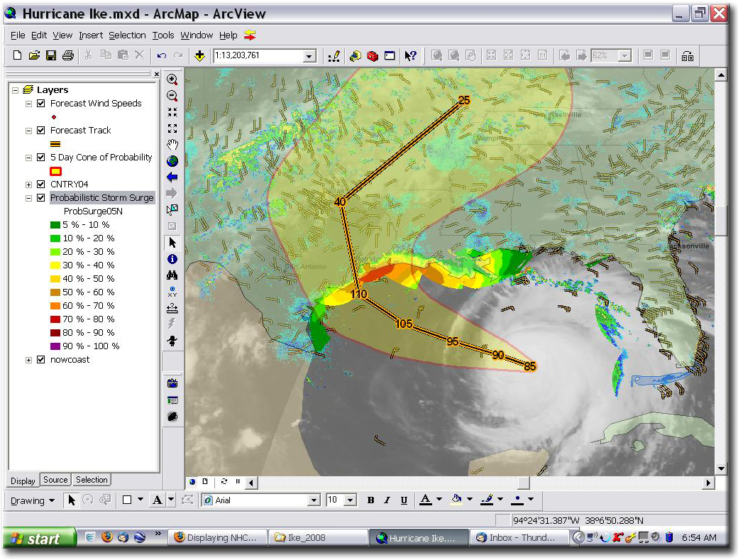Expand the CNTRY04 layer
738x560 pixels.
[29, 185]
